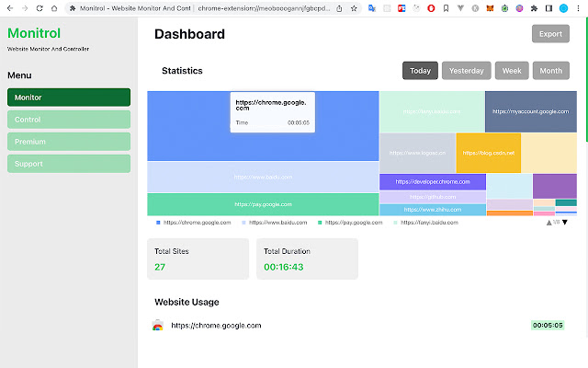Click the green checkmark badge extension icon
Image resolution: width=588 pixels, height=368 pixels.
(x=504, y=8)
